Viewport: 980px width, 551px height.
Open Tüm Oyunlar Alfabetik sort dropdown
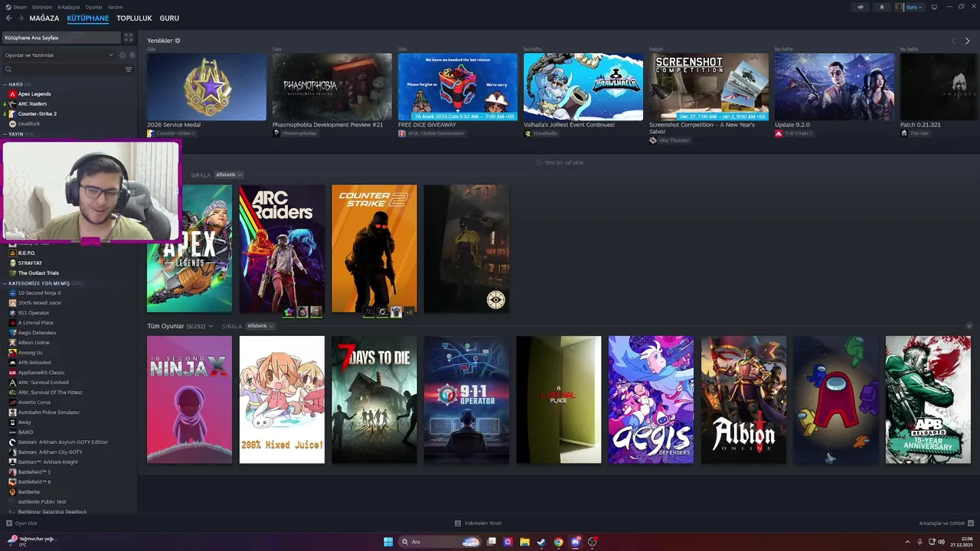[x=260, y=326]
